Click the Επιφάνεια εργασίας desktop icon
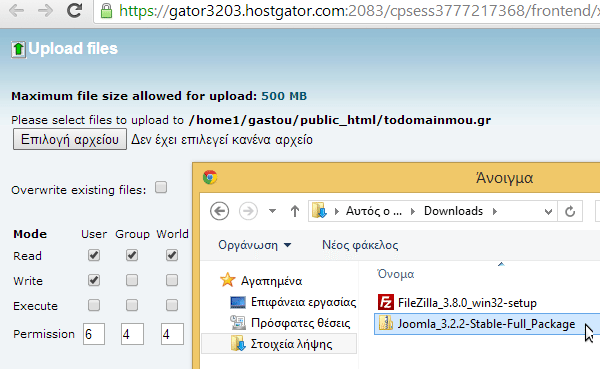The image size is (600, 369). pyautogui.click(x=238, y=302)
